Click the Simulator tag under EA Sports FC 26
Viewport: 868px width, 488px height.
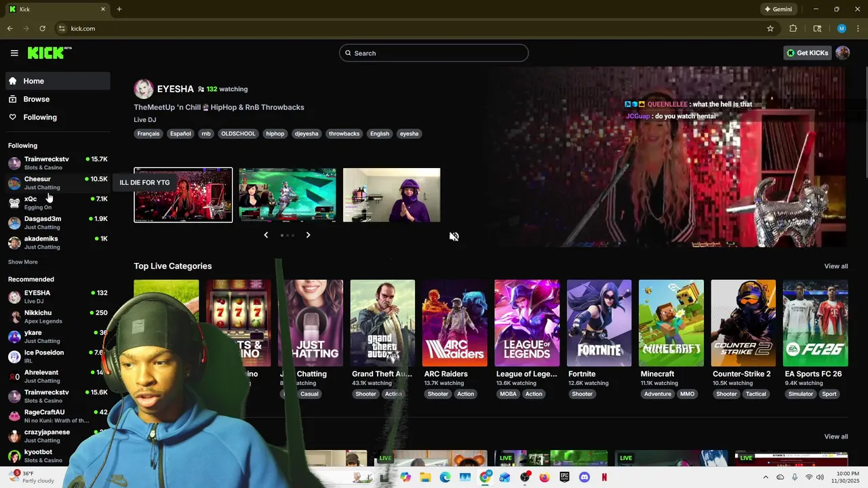(x=800, y=394)
